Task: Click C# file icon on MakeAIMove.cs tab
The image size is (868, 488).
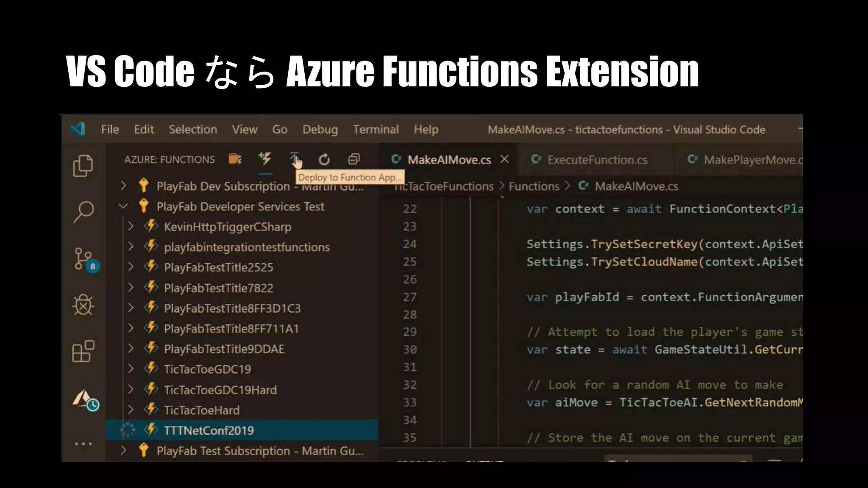Action: pyautogui.click(x=396, y=159)
